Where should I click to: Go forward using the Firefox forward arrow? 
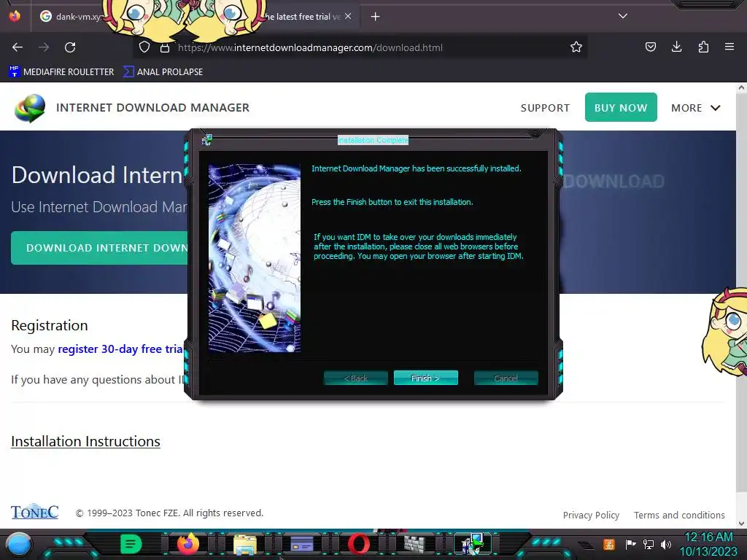(44, 47)
